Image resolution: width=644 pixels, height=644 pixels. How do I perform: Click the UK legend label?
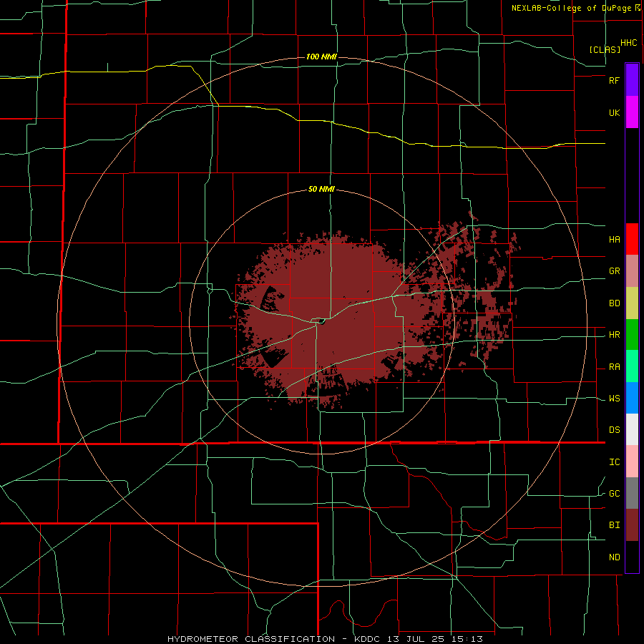614,112
